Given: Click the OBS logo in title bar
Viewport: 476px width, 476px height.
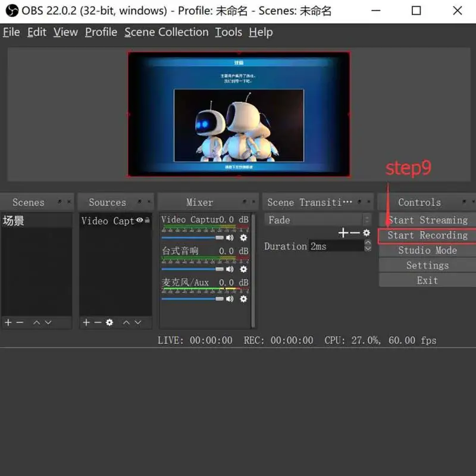Looking at the screenshot, I should pos(12,11).
